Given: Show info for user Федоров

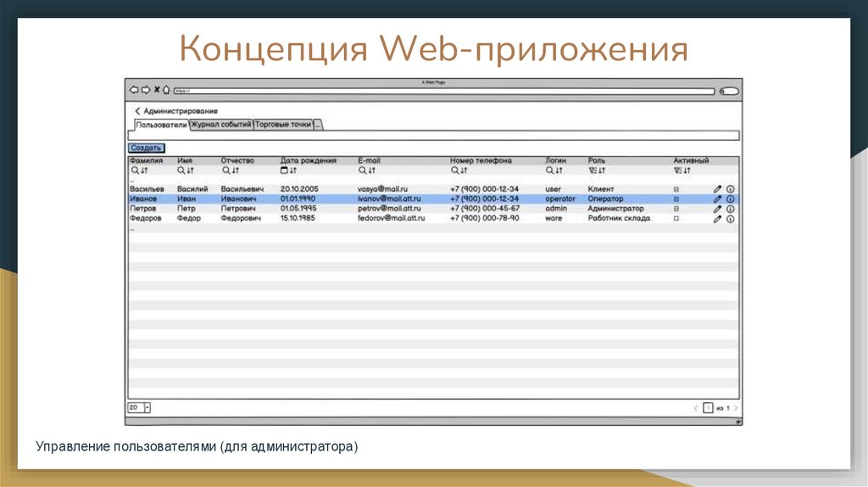Looking at the screenshot, I should pyautogui.click(x=730, y=219).
